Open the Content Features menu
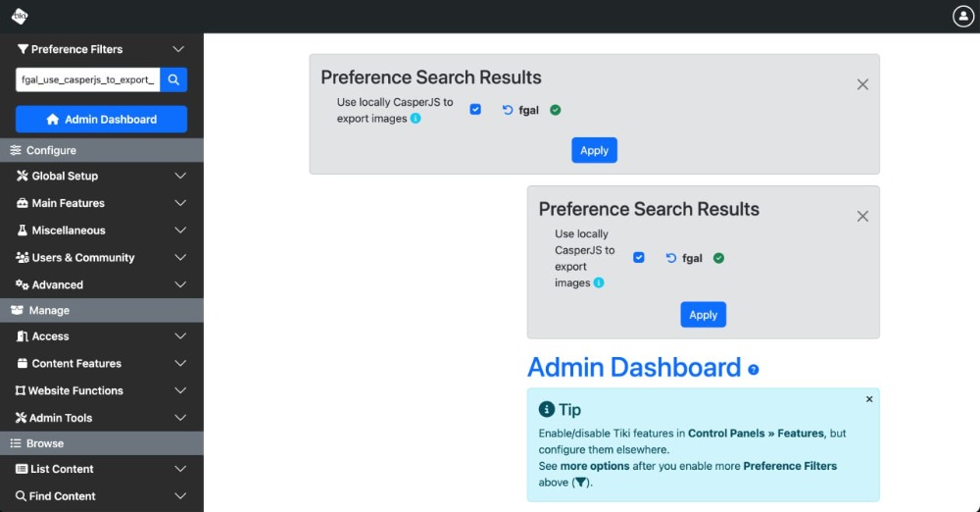 (x=101, y=363)
